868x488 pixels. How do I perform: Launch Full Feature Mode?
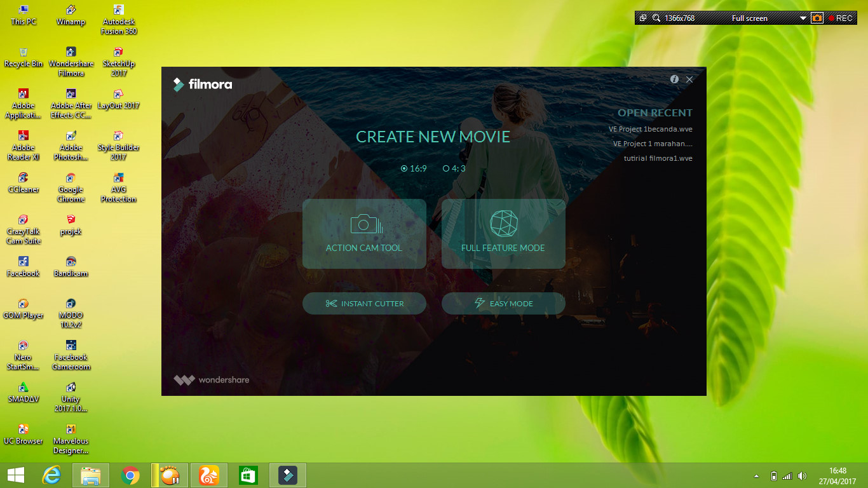click(503, 233)
